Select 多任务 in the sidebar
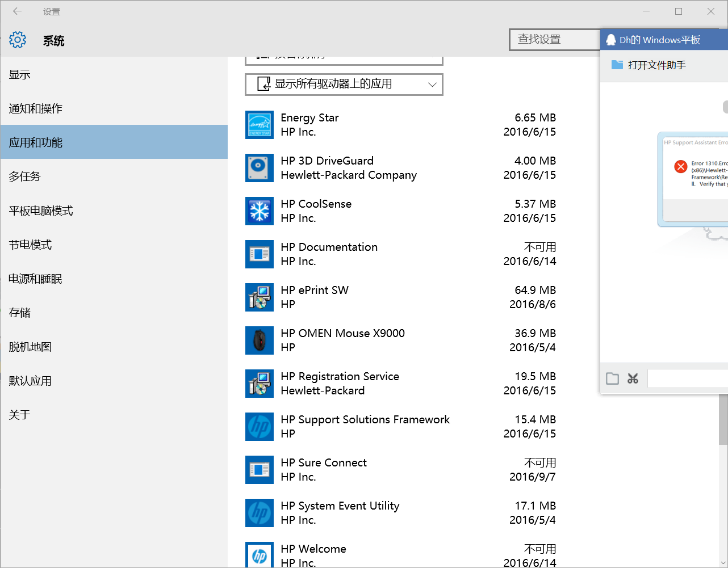728x568 pixels. [114, 176]
